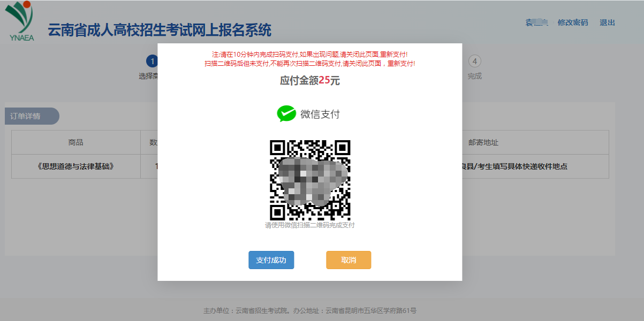
Task: Click the 邮寄地址 column header
Action: click(x=483, y=142)
